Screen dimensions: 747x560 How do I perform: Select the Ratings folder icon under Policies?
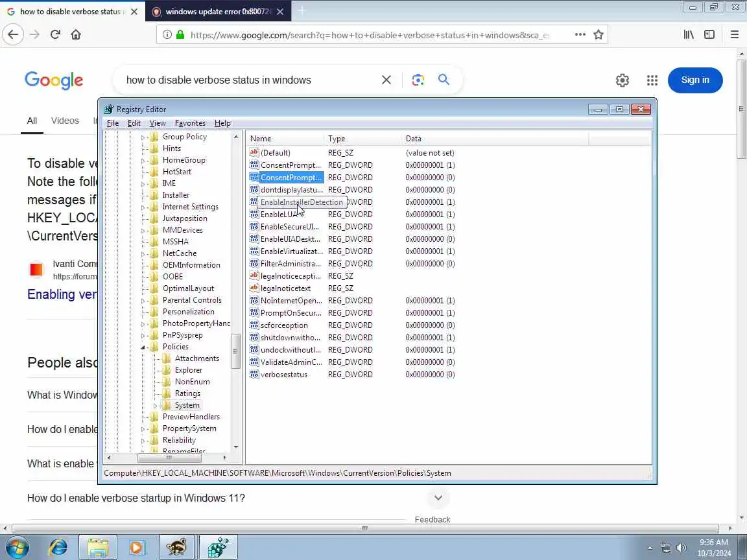166,393
